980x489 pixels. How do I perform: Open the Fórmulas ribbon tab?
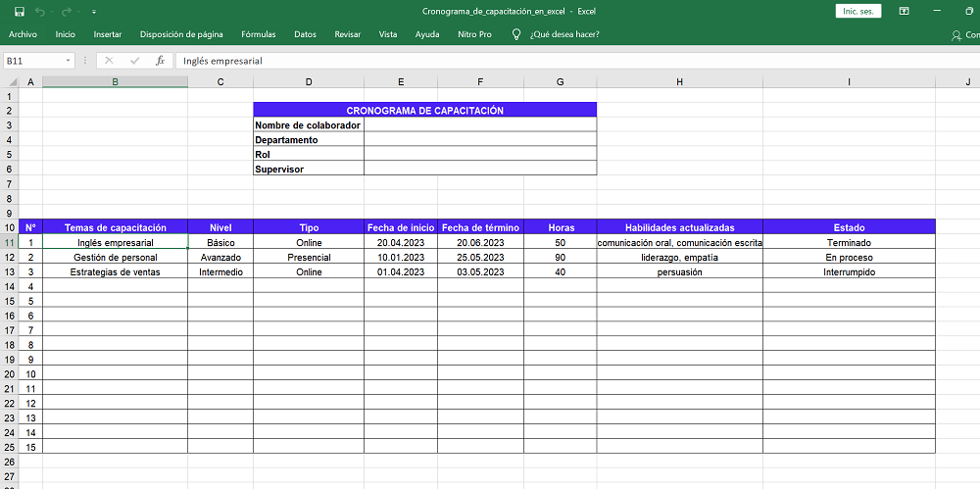(x=258, y=34)
